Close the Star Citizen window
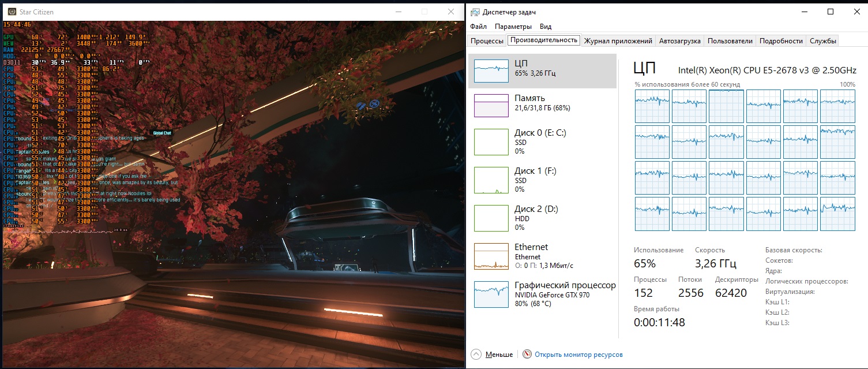The width and height of the screenshot is (868, 369). pyautogui.click(x=451, y=12)
